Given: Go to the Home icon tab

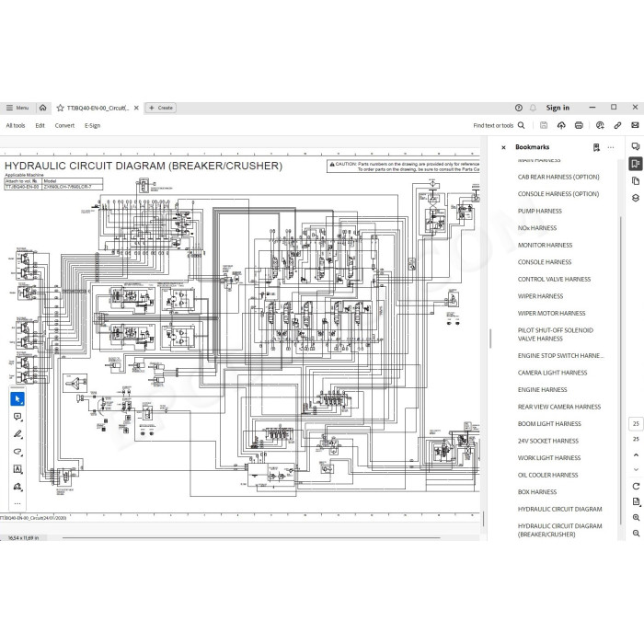Looking at the screenshot, I should click(x=42, y=108).
